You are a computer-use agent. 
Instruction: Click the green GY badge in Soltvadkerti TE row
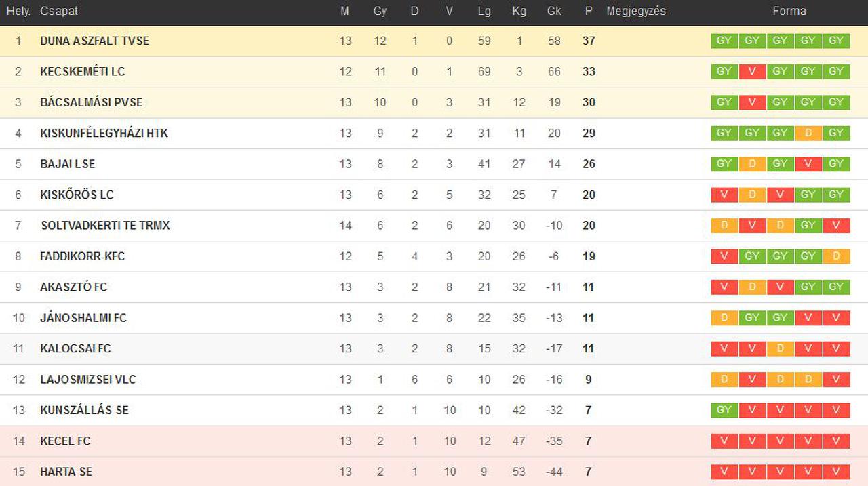coord(808,225)
